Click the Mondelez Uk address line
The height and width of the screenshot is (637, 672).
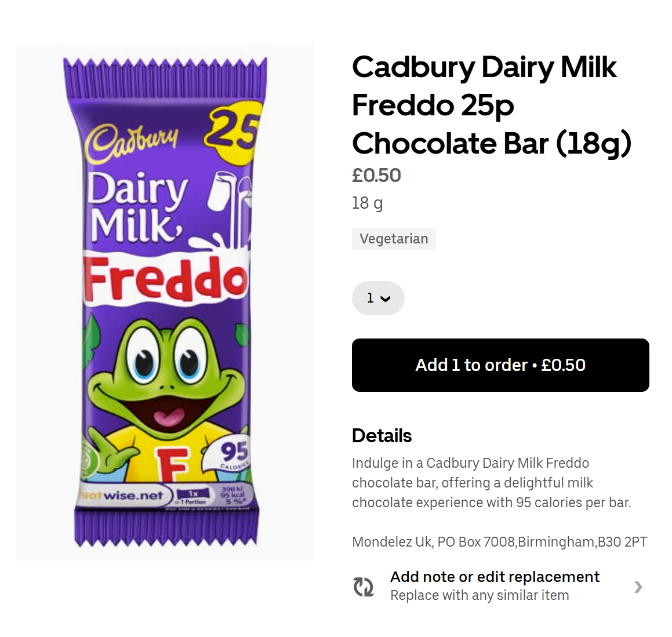(x=499, y=542)
